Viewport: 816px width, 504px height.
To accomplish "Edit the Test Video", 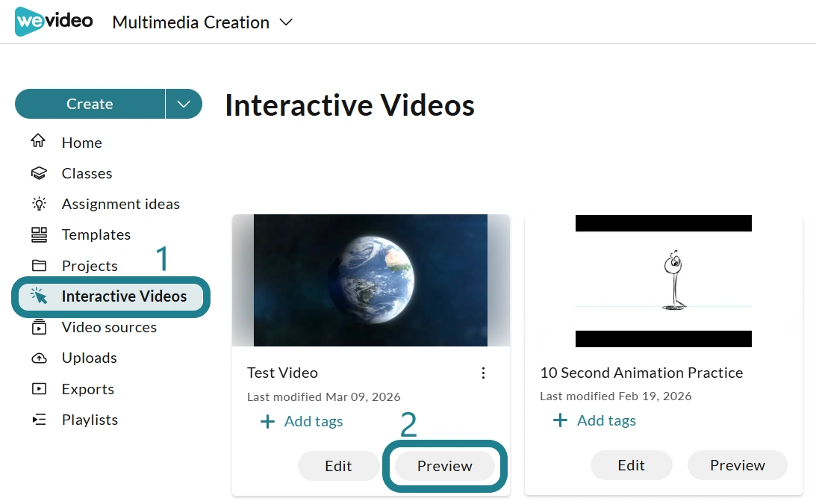I will [x=338, y=466].
